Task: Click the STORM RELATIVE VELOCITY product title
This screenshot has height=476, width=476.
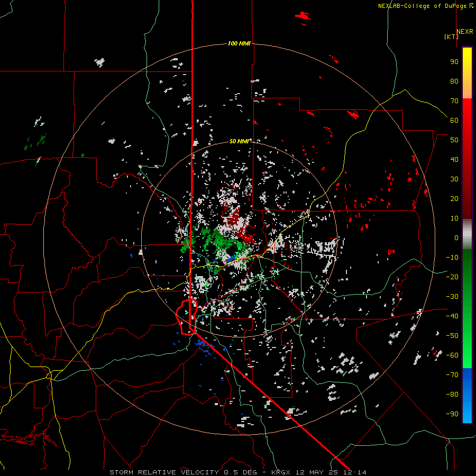Action: tap(164, 472)
